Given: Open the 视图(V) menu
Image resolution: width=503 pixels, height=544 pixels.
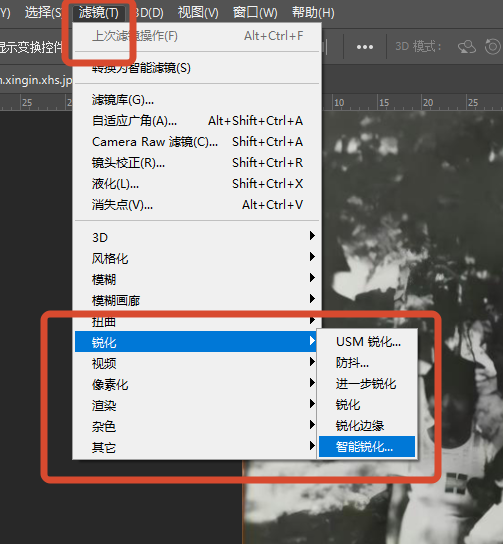Looking at the screenshot, I should click(198, 13).
